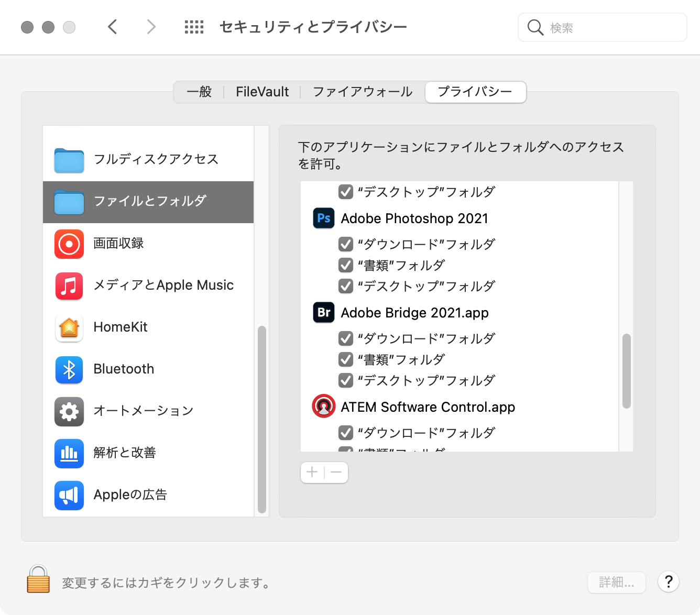The image size is (700, 615).
Task: Remove an application with the minus button
Action: [336, 472]
